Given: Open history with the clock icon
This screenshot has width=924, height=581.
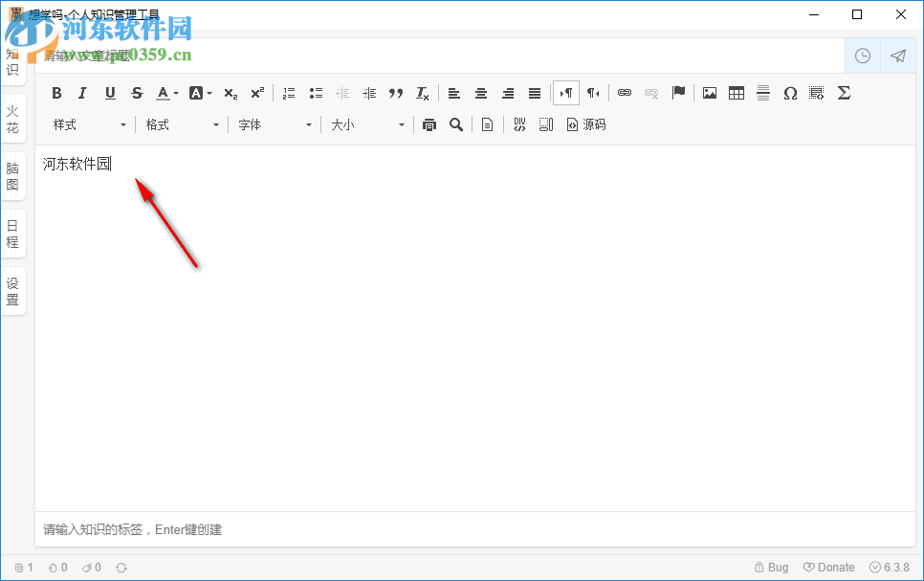Looking at the screenshot, I should click(862, 56).
